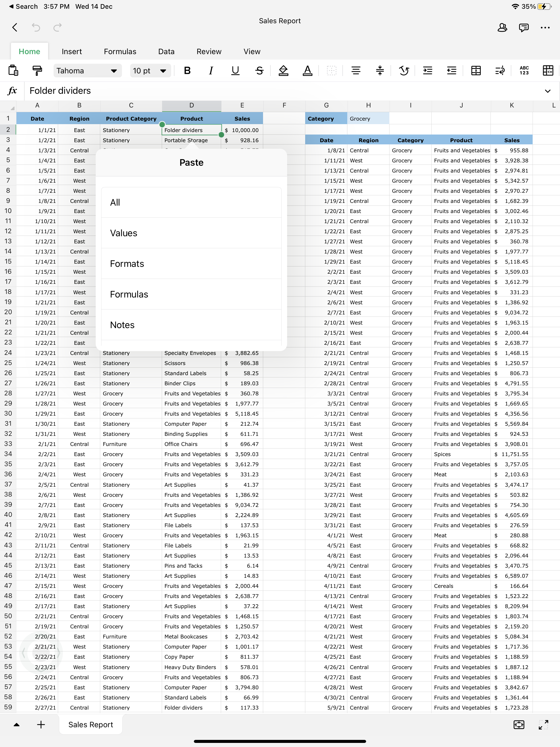Switch to the Formulas ribbon tab
Screen dimensions: 560x747
pyautogui.click(x=120, y=52)
